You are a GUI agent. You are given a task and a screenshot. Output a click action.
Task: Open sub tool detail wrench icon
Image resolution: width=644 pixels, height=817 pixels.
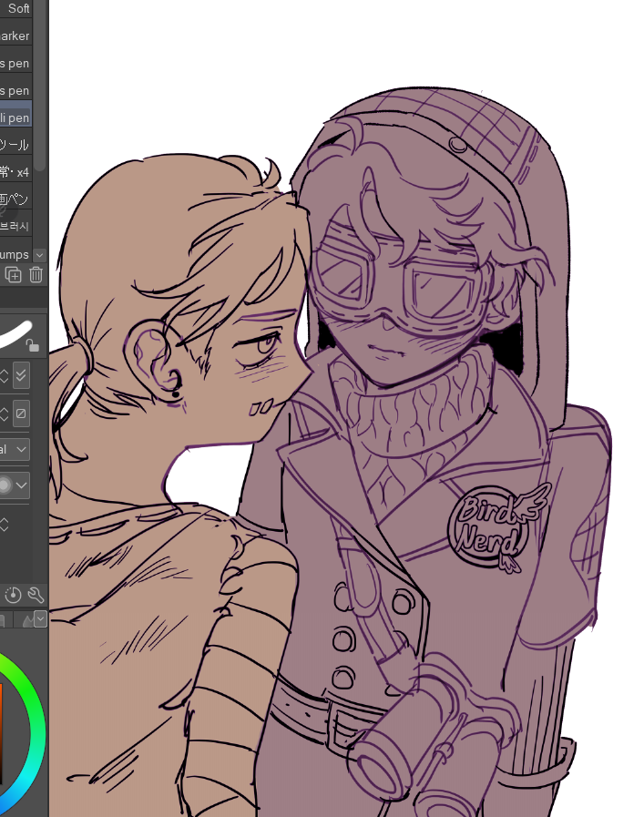click(36, 595)
